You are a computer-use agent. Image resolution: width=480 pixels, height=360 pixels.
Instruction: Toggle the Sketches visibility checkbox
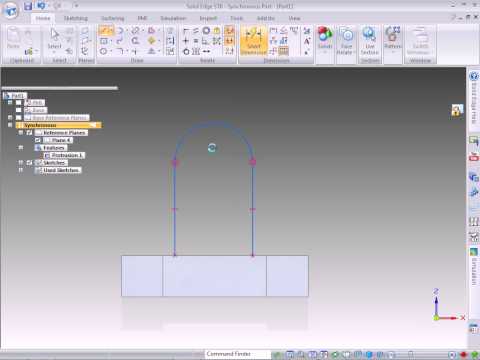[29, 163]
